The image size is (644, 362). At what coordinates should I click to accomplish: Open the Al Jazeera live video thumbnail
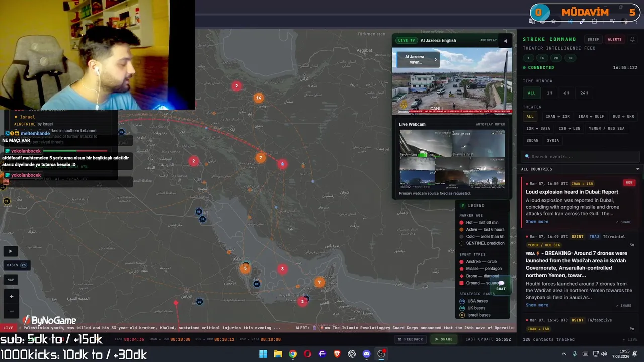(452, 81)
